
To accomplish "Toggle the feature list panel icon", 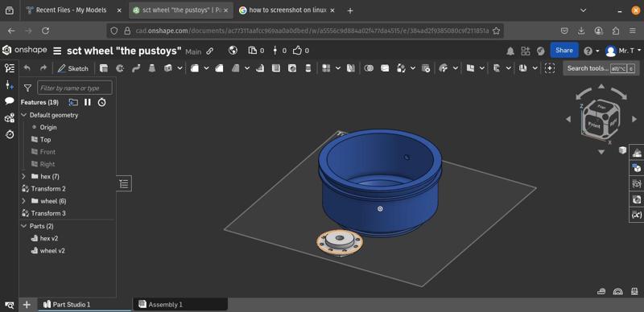I will coord(10,68).
